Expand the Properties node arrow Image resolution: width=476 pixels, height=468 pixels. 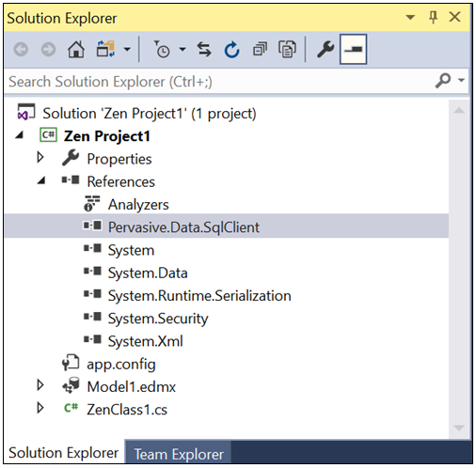pos(40,157)
